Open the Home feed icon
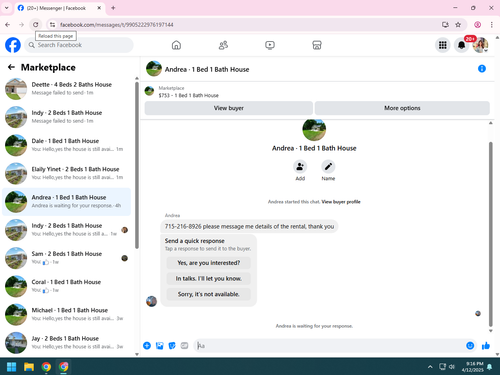500x375 pixels. 176,45
